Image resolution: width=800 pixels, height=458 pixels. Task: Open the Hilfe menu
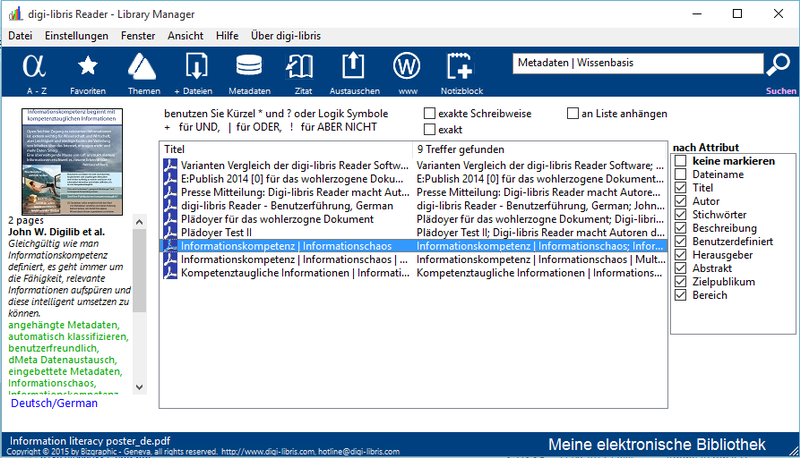227,36
